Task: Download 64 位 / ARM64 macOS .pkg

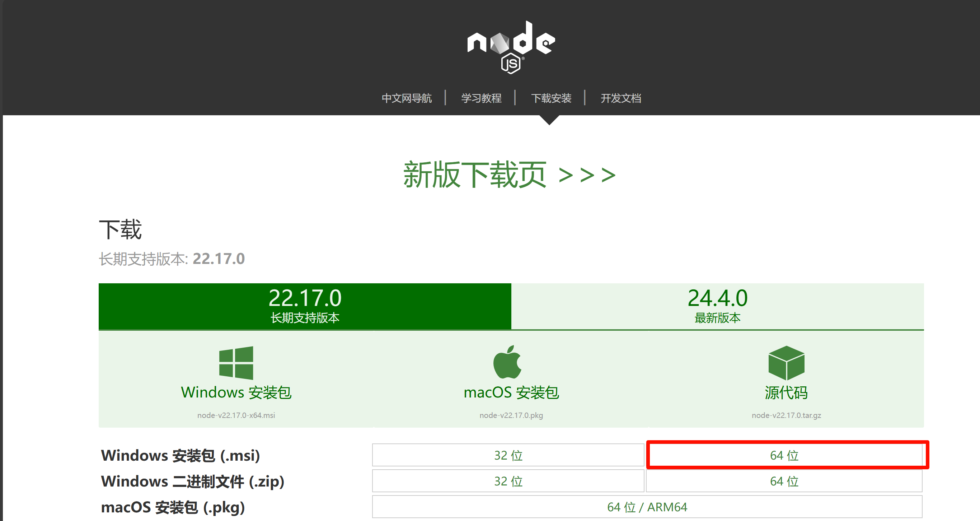Action: [647, 507]
